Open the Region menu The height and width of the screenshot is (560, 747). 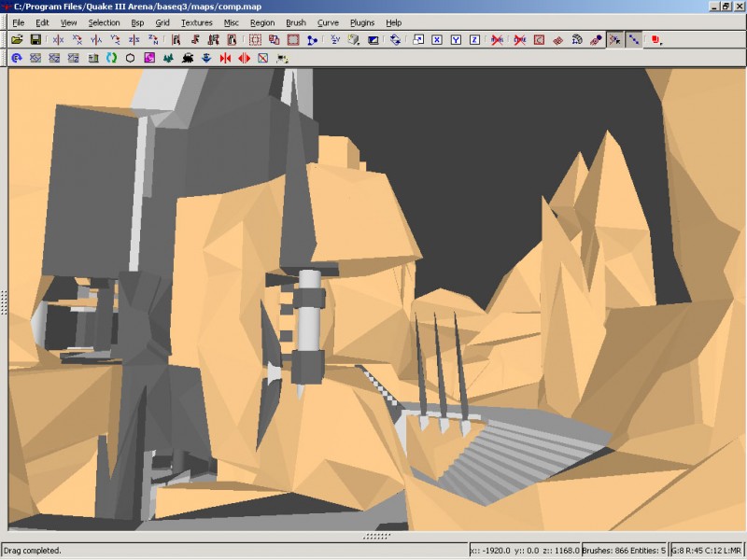point(262,22)
